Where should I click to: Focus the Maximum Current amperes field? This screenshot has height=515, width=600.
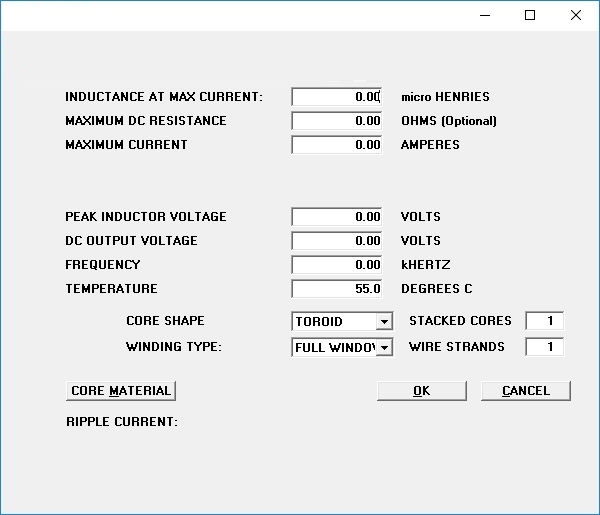point(336,145)
